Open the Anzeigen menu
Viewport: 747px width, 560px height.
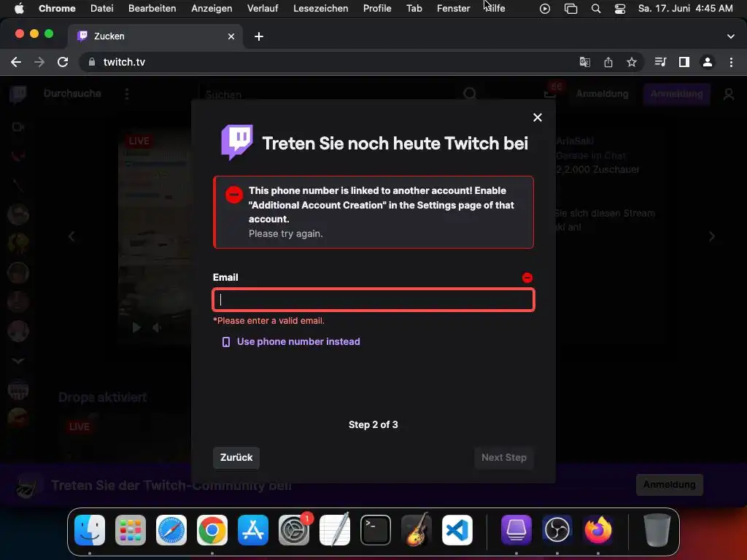(212, 8)
